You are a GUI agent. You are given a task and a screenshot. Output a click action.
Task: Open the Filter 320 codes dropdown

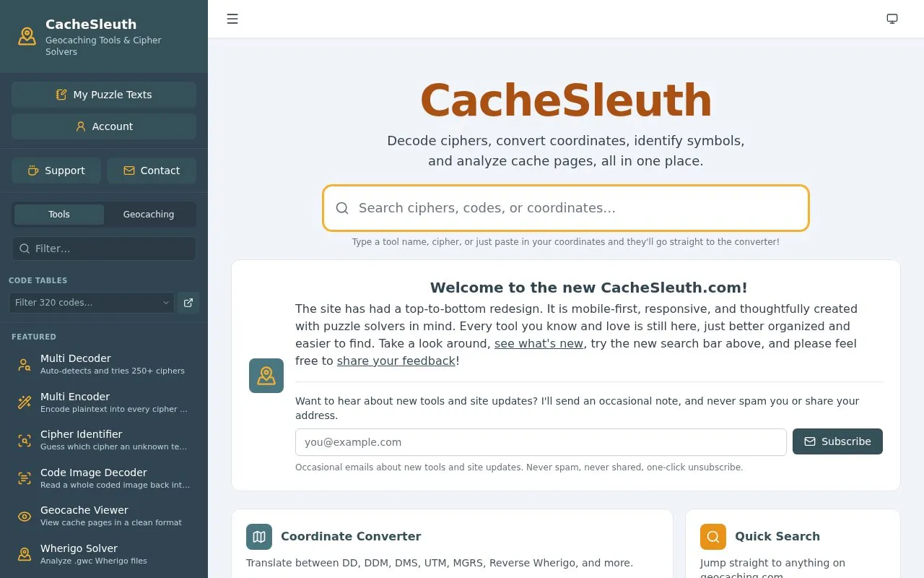[92, 303]
